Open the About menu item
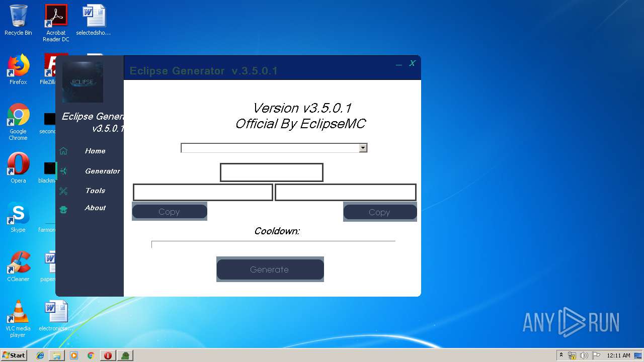644x362 pixels. 95,208
